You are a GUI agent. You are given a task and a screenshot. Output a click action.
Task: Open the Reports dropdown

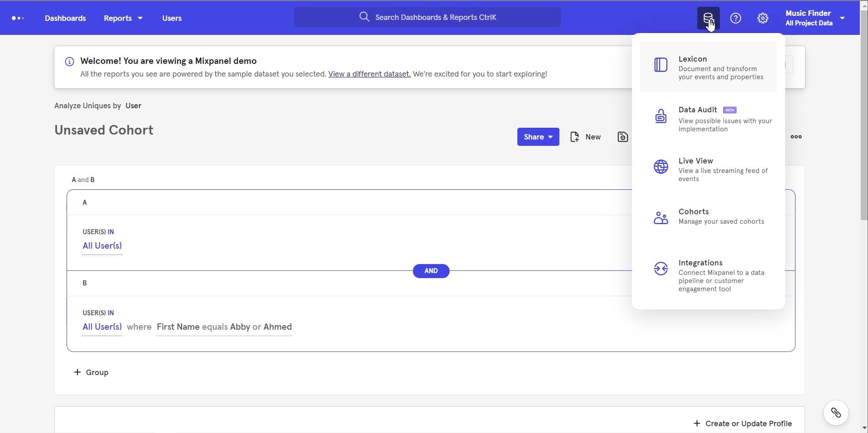tap(123, 18)
